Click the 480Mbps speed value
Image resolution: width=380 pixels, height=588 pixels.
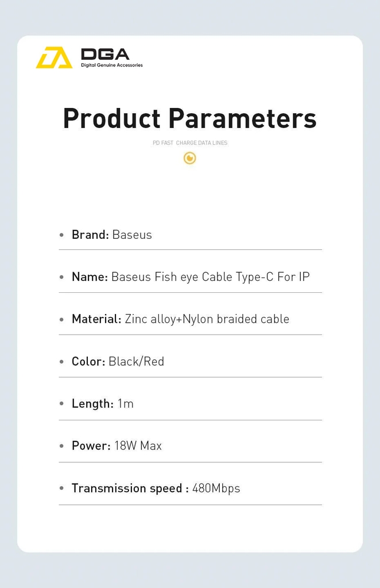pos(216,489)
